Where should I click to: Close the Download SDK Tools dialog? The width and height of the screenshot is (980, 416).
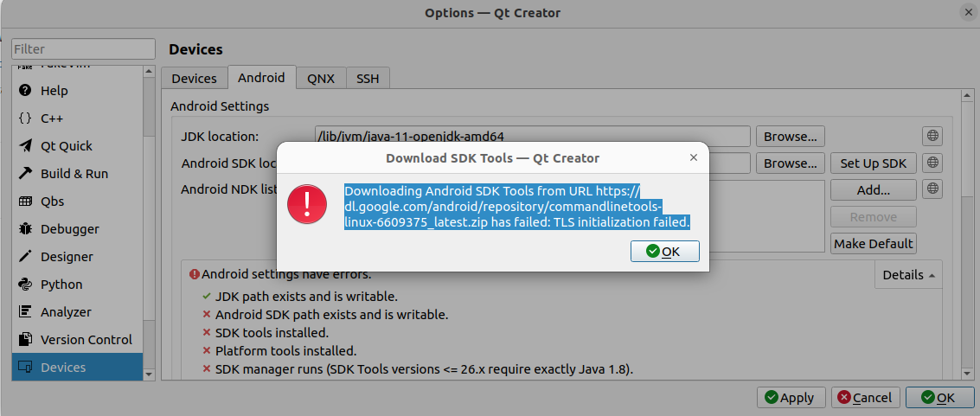(693, 157)
